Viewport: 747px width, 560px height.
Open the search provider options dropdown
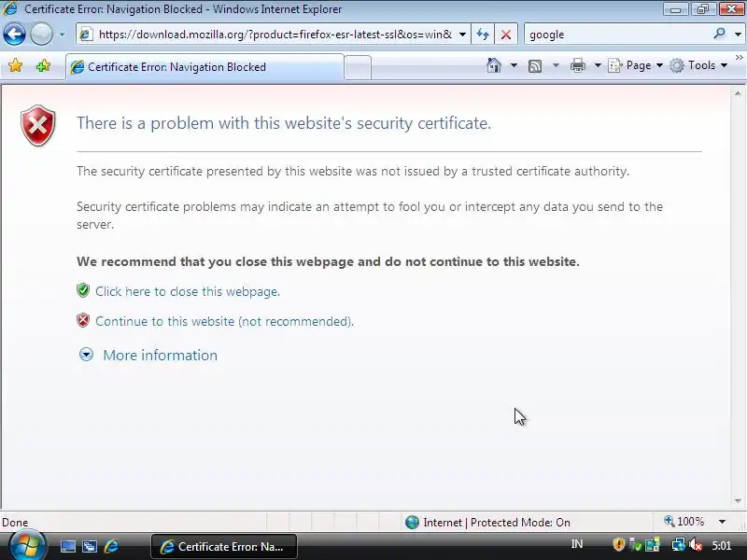[738, 35]
